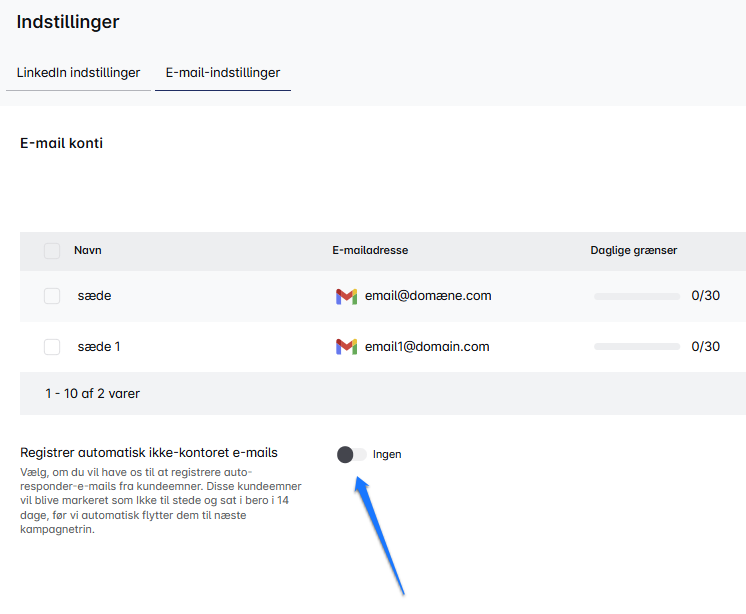The height and width of the screenshot is (614, 746).
Task: Open the email1@domain.com address
Action: coord(426,347)
